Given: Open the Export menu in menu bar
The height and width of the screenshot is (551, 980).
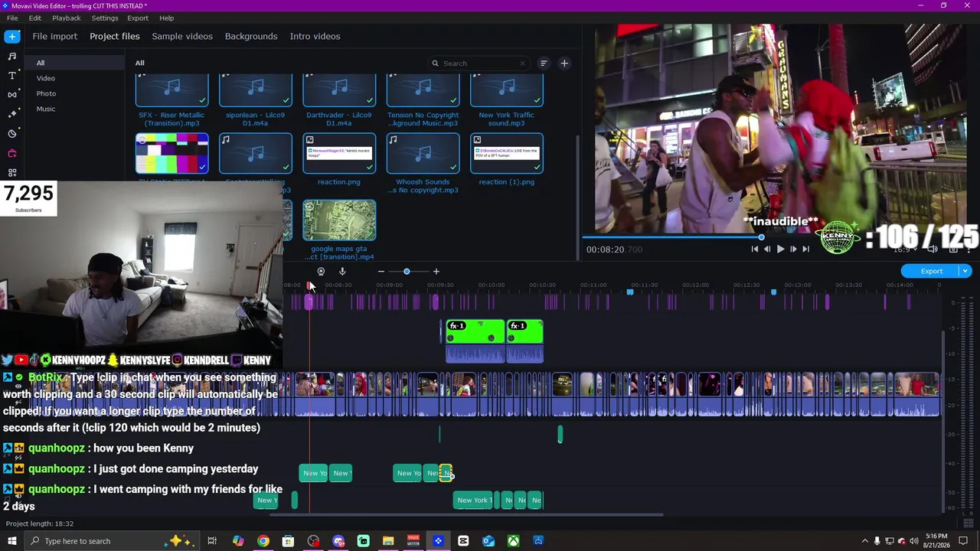Looking at the screenshot, I should point(138,18).
